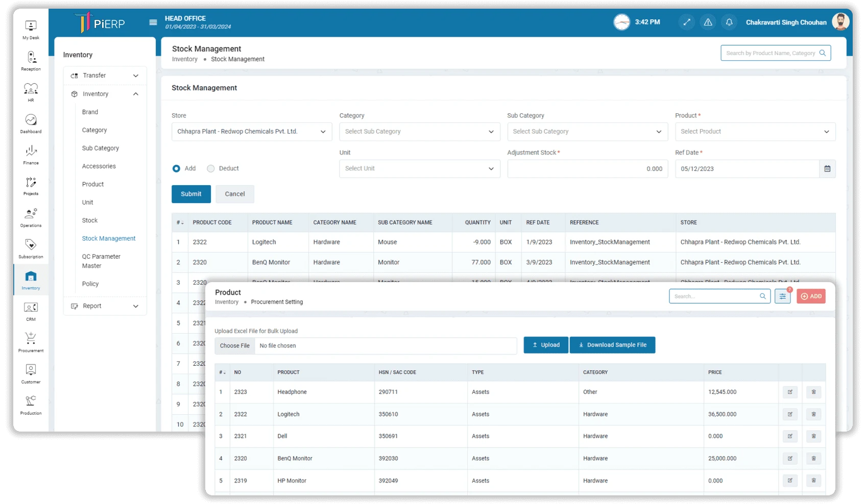
Task: Open the Customer module icon
Action: pyautogui.click(x=31, y=374)
